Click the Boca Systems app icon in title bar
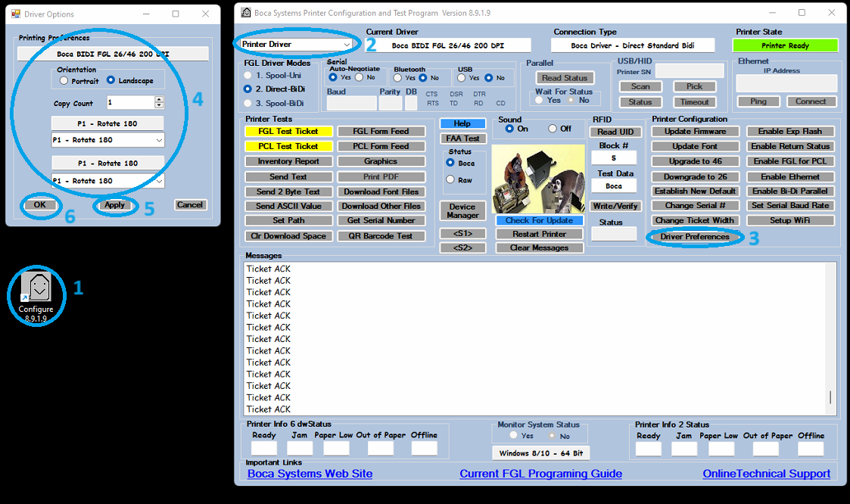850x504 pixels. click(x=245, y=13)
